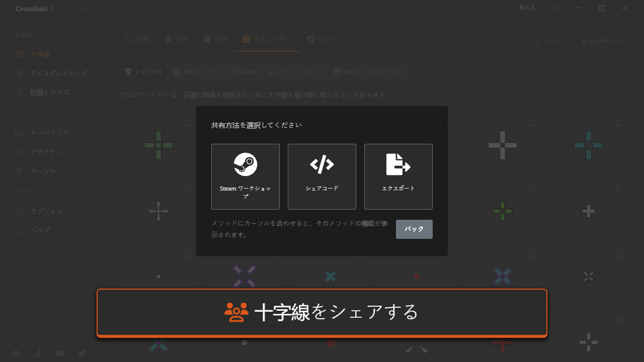The image size is (644, 362).
Task: Open the TikTok link icon
Action: coord(38,353)
